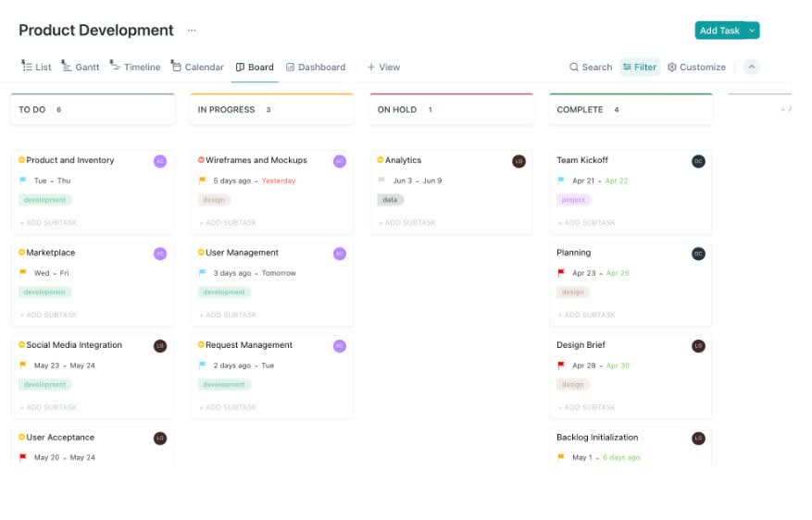Click the blue priority flag on Product and Inventory
This screenshot has width=812, height=520.
click(23, 180)
